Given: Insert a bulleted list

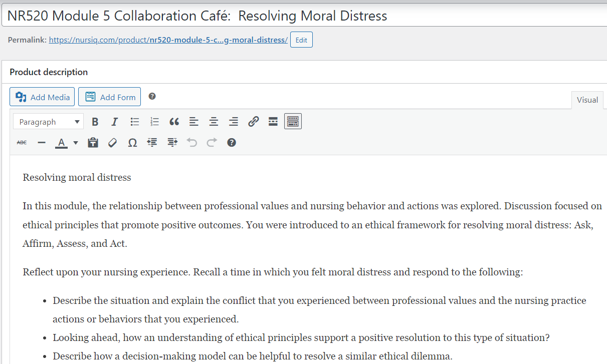Looking at the screenshot, I should [134, 122].
